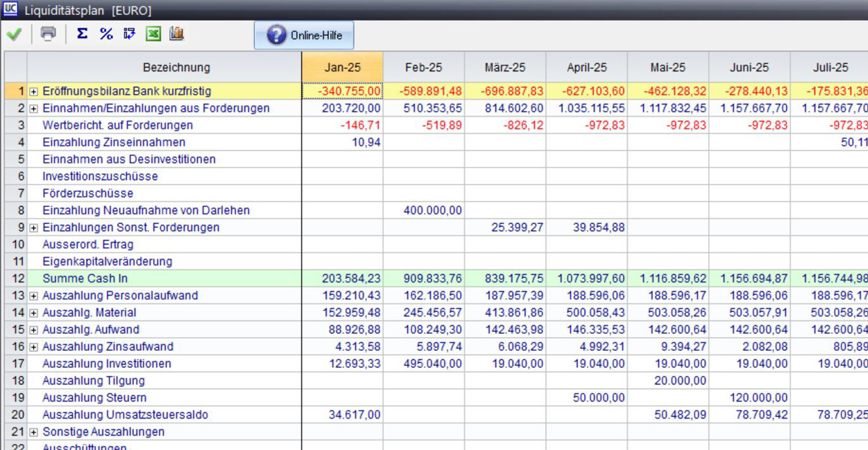Expand the Auszahlung Zinsaufwand row
This screenshot has width=868, height=450.
pyautogui.click(x=34, y=348)
